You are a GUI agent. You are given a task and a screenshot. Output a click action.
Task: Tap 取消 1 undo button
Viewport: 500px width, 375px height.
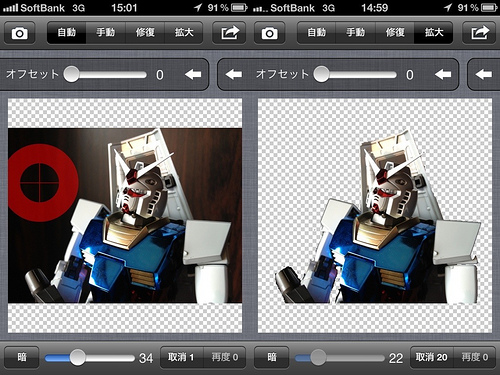pyautogui.click(x=182, y=357)
